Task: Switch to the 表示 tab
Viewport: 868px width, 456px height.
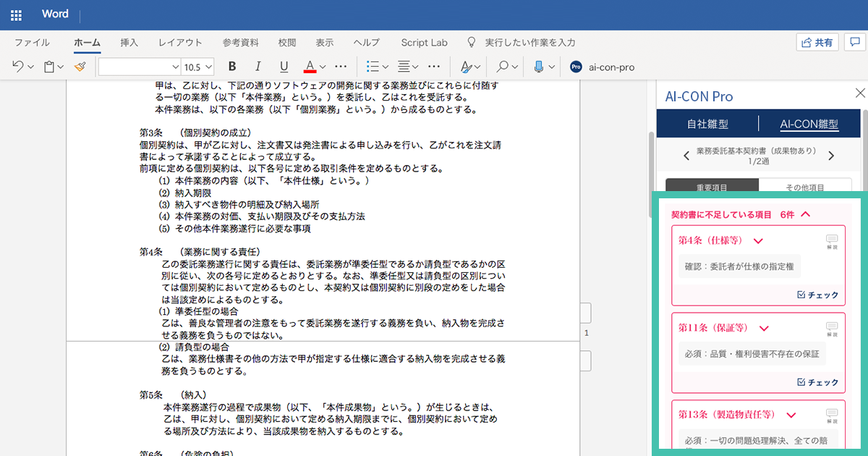Action: click(x=325, y=43)
